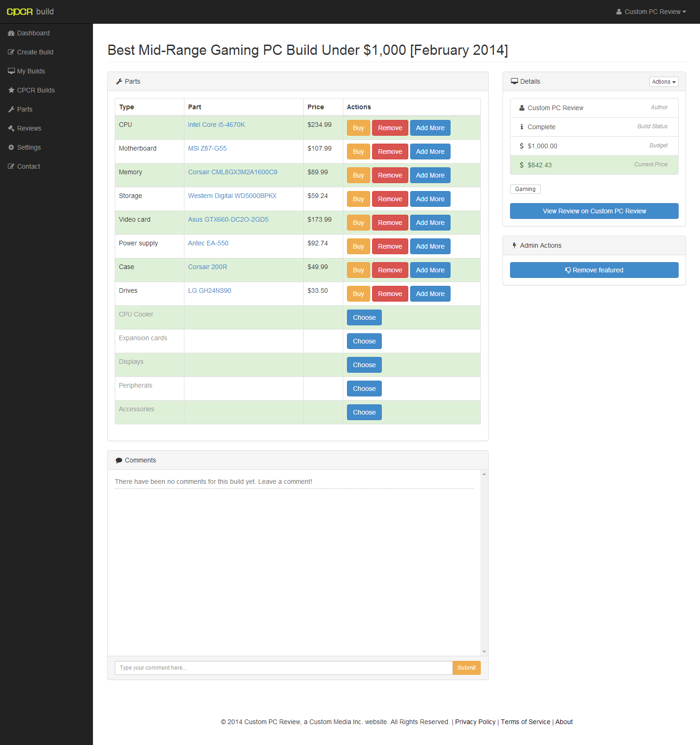Screen dimensions: 700x745
Task: Remove the LG GH24NS90 drive
Action: point(390,294)
